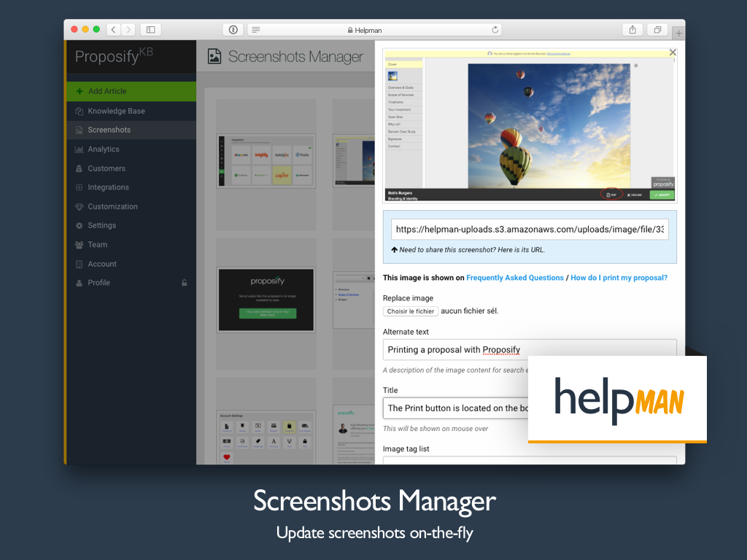Click the Add Article button
Viewport: 747px width, 560px height.
(x=131, y=91)
